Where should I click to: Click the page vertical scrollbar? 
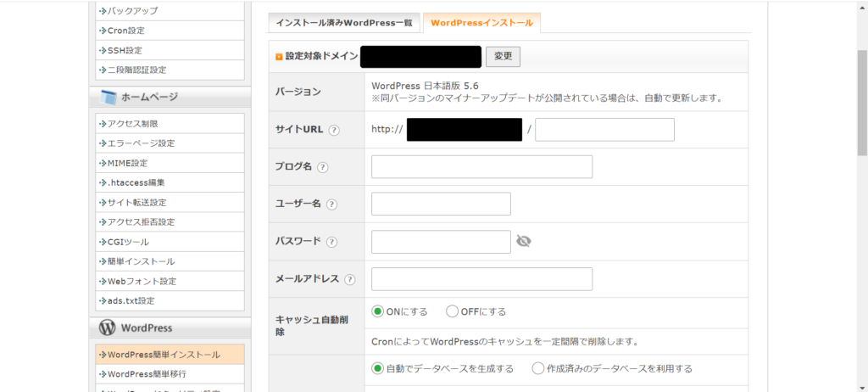[x=862, y=103]
